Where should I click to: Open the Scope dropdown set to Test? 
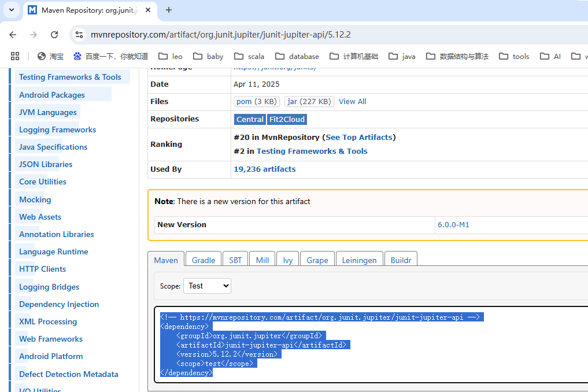pyautogui.click(x=207, y=286)
